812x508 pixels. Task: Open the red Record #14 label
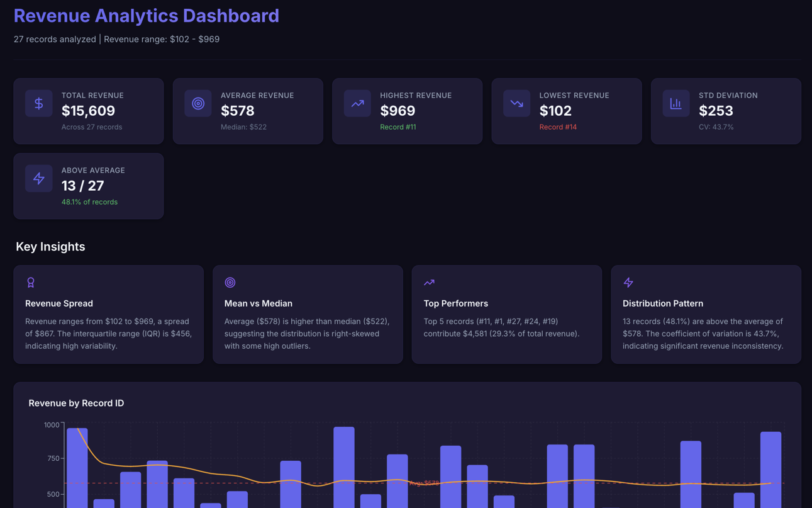557,127
